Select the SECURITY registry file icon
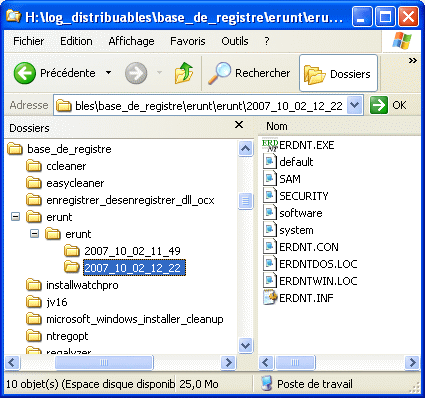Image resolution: width=425 pixels, height=398 pixels. 270,196
